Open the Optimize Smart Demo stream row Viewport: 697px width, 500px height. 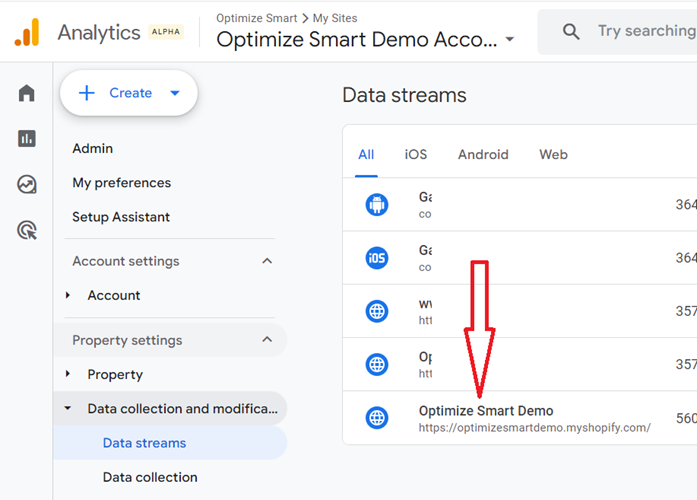point(520,418)
